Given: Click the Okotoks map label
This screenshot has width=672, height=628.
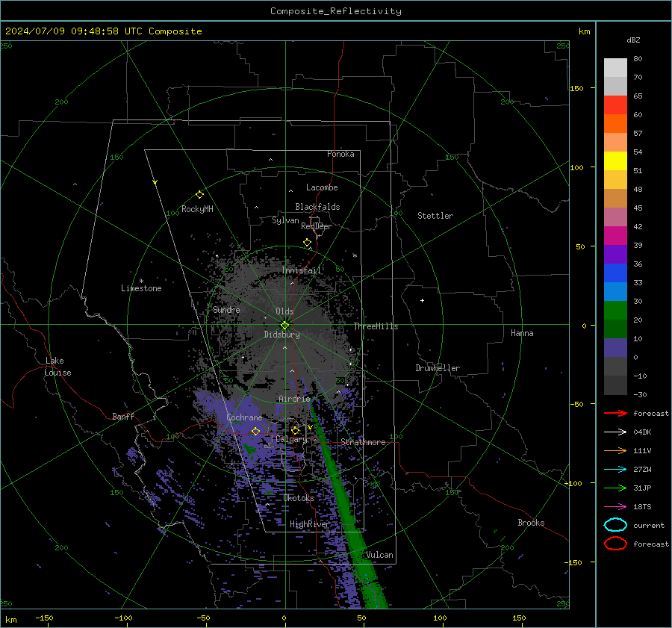Looking at the screenshot, I should click(x=299, y=498).
